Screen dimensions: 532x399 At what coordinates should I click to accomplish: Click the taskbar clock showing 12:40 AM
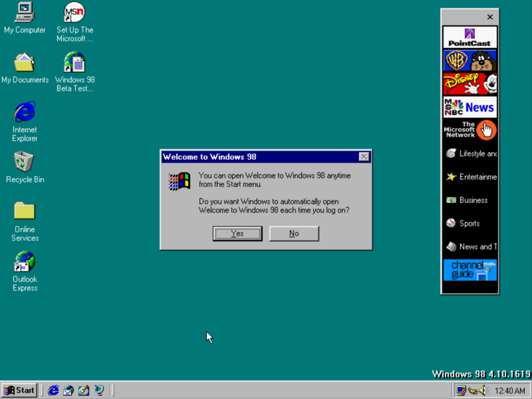(x=510, y=391)
